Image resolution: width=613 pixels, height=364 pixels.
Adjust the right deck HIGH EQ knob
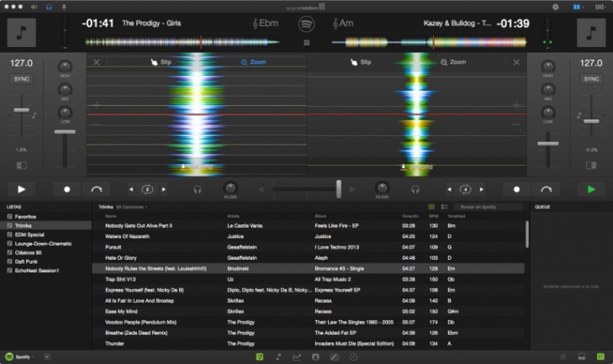(x=547, y=66)
